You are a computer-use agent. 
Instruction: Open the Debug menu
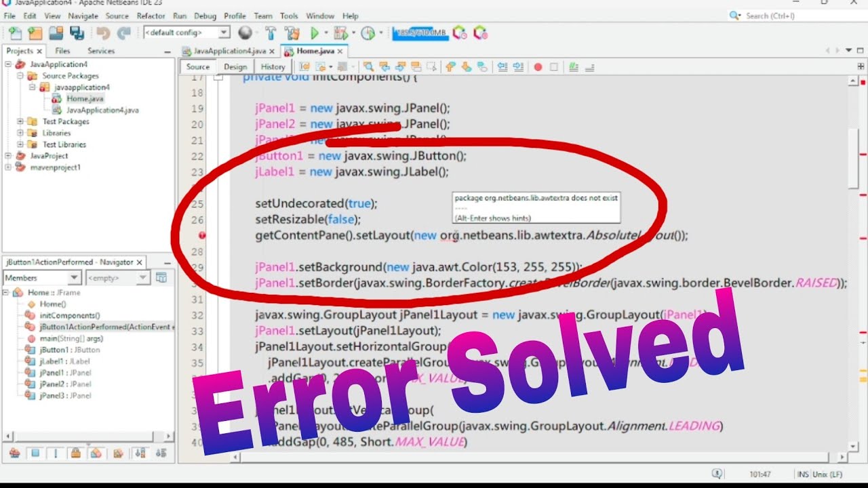pos(205,16)
